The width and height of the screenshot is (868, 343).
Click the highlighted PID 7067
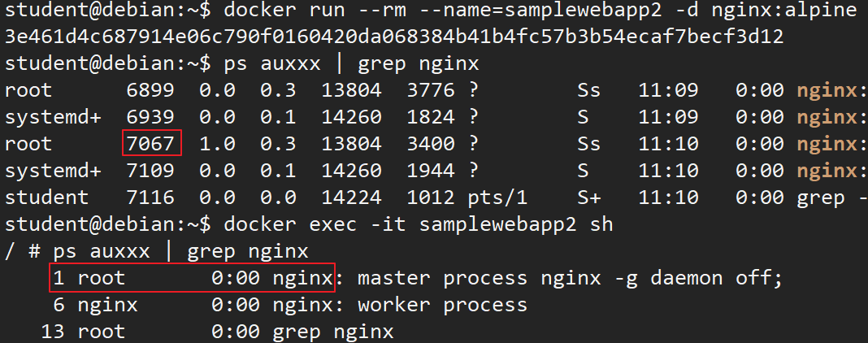[x=151, y=144]
